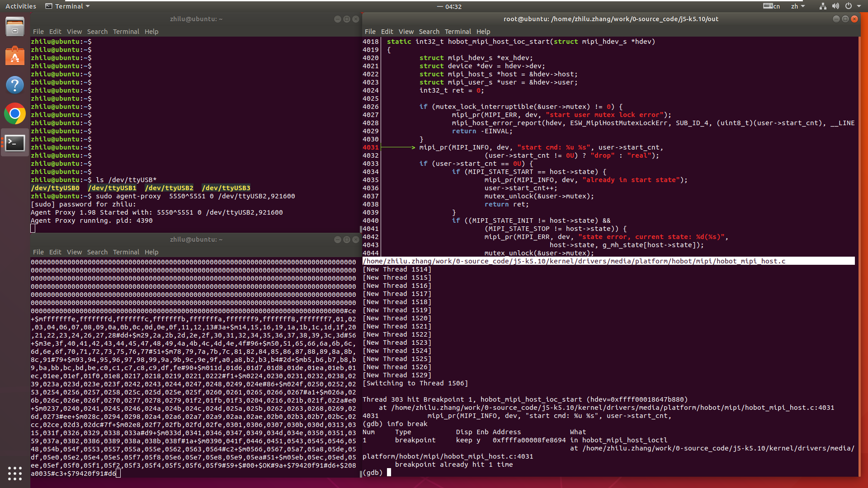This screenshot has width=868, height=488.
Task: Open File menu in root@ubuntu terminal
Action: coord(370,32)
